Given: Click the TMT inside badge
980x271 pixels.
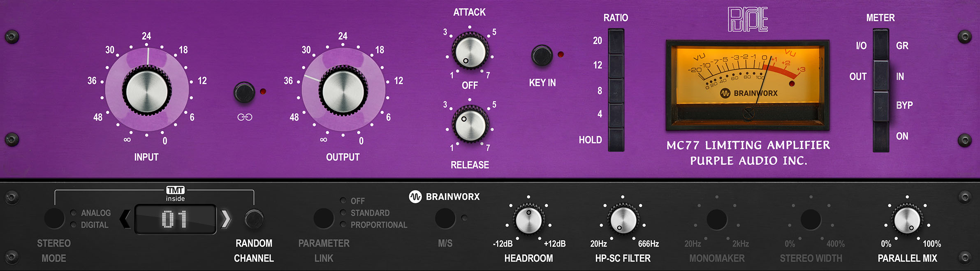Looking at the screenshot, I should (x=176, y=194).
